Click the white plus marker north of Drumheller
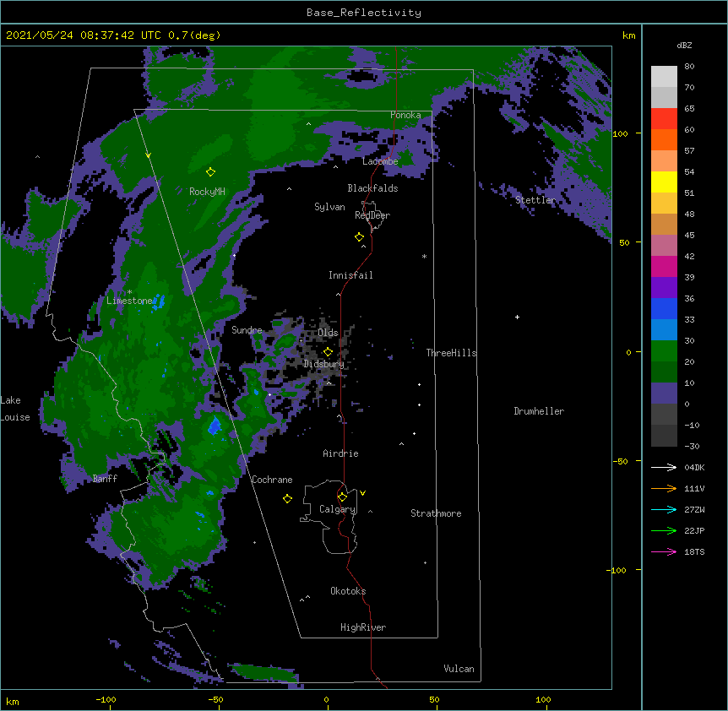This screenshot has height=711, width=728. pos(517,317)
